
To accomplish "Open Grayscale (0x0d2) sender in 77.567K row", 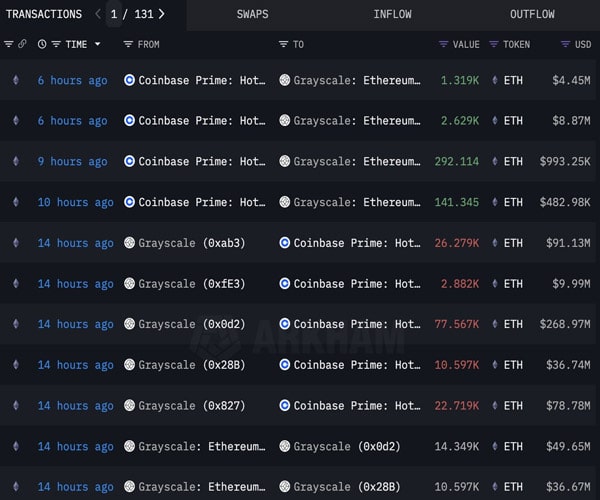I will (x=192, y=324).
